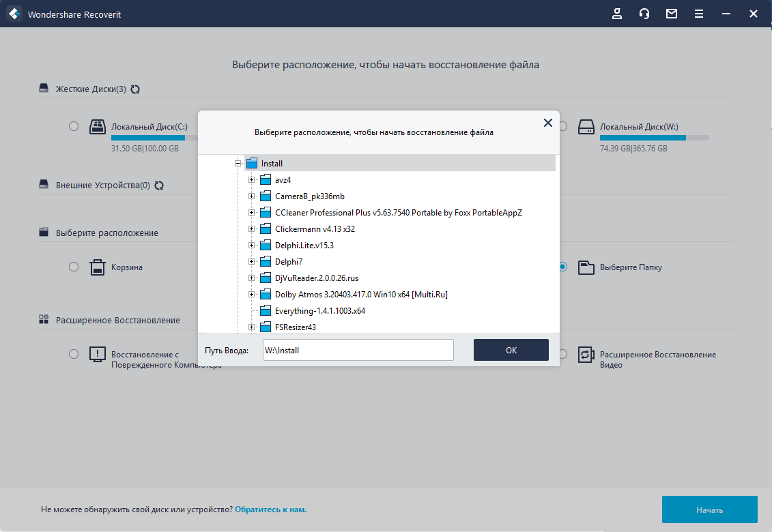Click the FSResizer43 folder icon

[266, 327]
